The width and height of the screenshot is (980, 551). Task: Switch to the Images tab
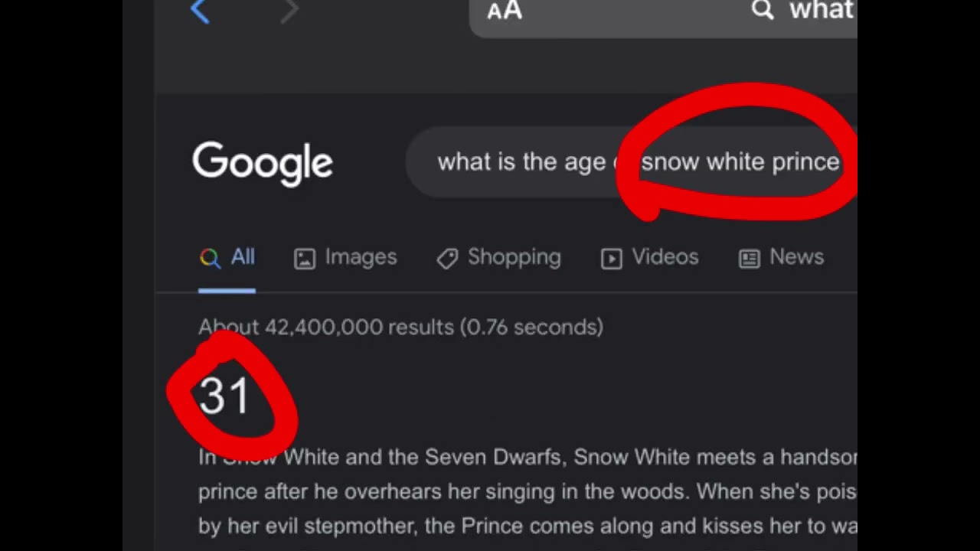[x=361, y=257]
